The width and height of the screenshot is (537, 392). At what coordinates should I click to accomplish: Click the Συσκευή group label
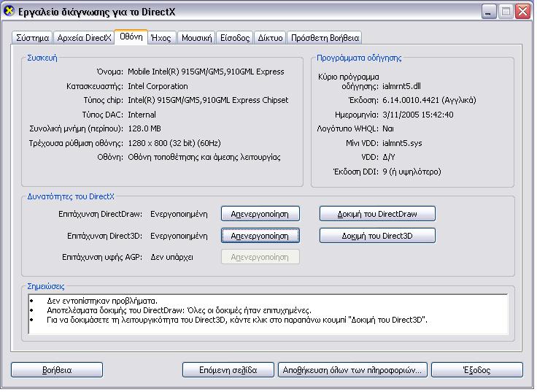pos(42,58)
